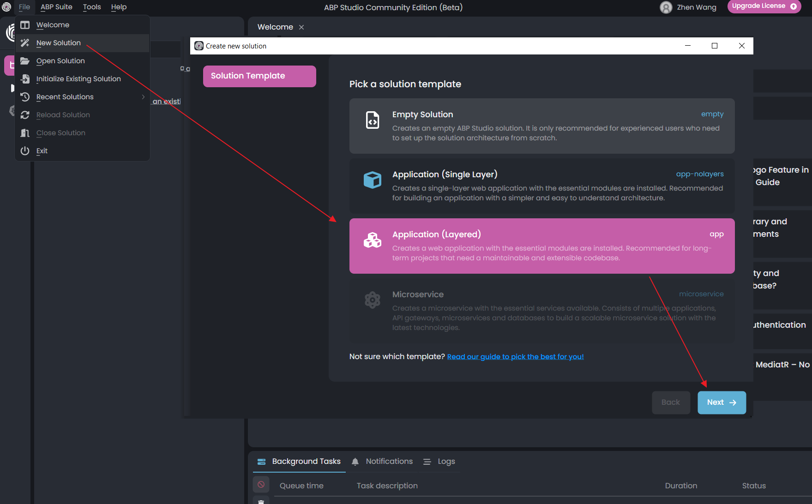Click the Upgrade License button
812x504 pixels.
(x=764, y=6)
